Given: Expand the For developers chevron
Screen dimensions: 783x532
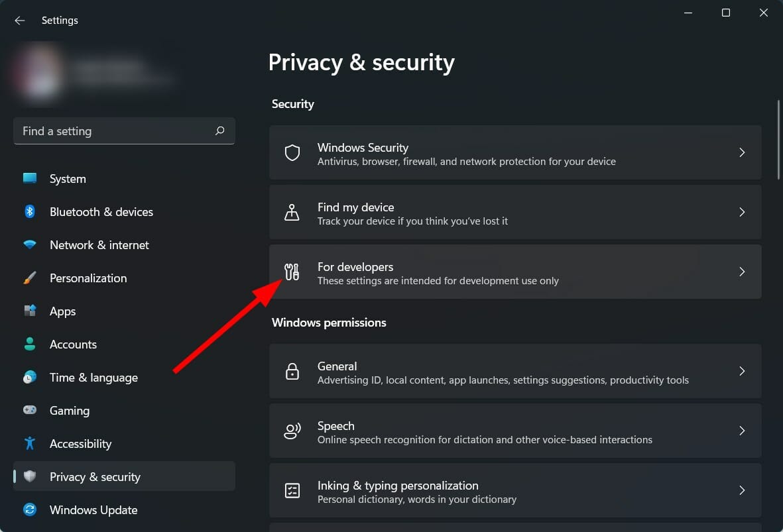Looking at the screenshot, I should pos(742,272).
